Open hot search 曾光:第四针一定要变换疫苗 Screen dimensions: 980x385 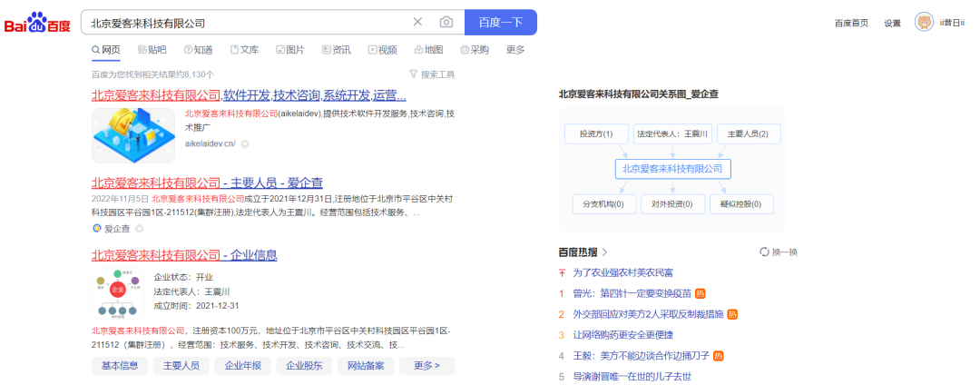pyautogui.click(x=632, y=293)
